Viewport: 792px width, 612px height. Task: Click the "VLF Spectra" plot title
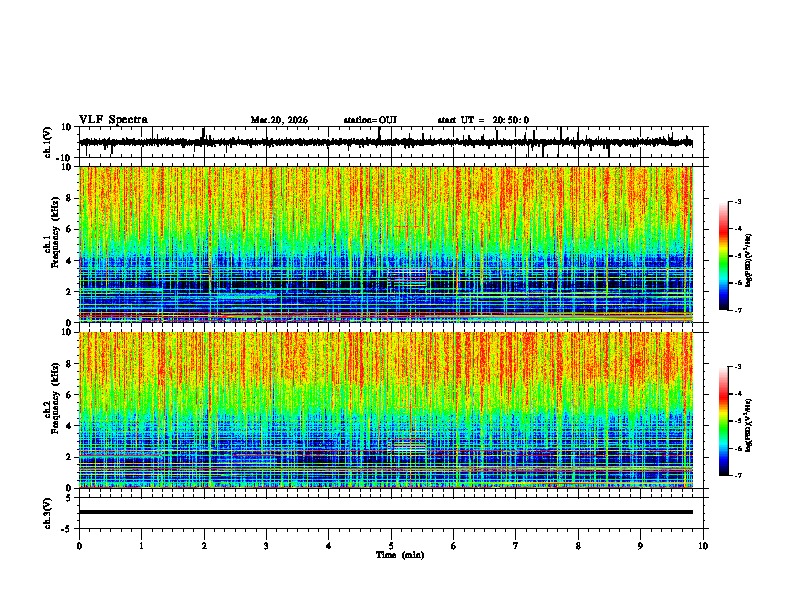[113, 120]
